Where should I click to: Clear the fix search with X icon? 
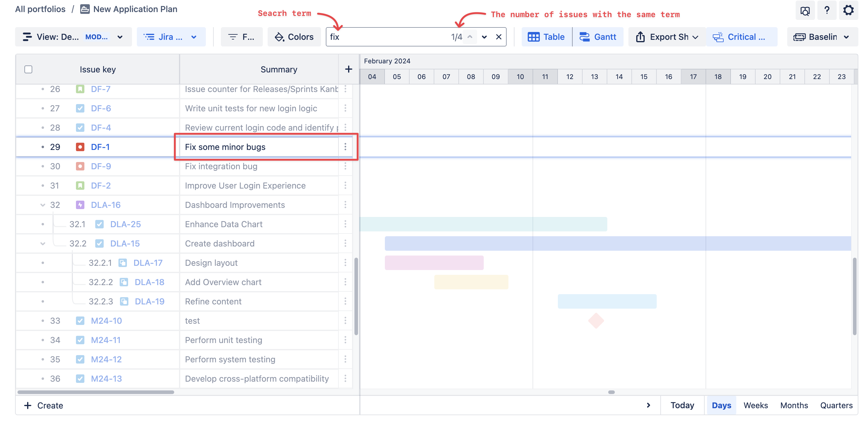click(x=498, y=37)
